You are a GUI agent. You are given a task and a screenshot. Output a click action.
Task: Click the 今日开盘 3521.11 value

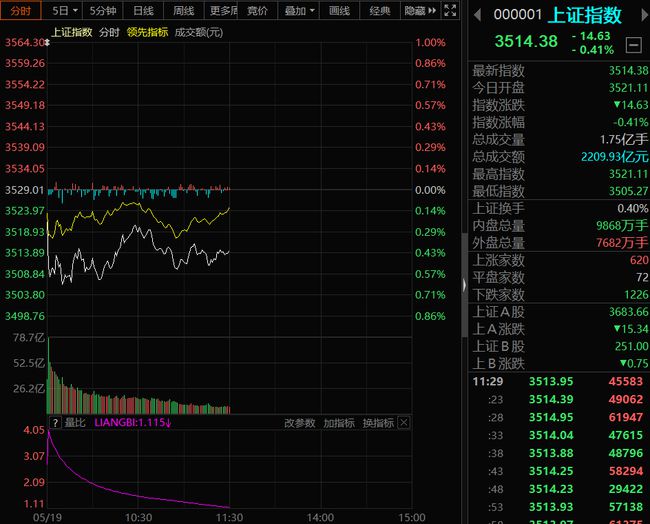point(628,88)
